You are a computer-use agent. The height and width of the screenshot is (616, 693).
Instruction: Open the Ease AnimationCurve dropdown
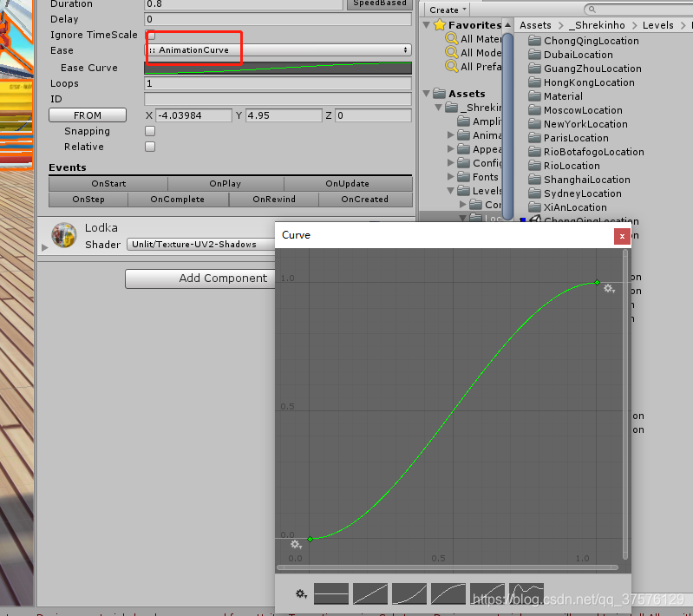tap(278, 50)
